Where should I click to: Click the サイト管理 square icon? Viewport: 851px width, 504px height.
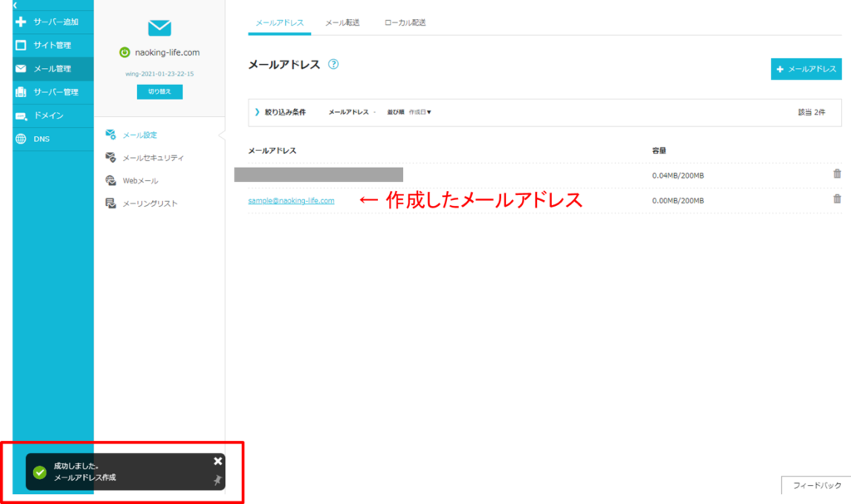[21, 45]
